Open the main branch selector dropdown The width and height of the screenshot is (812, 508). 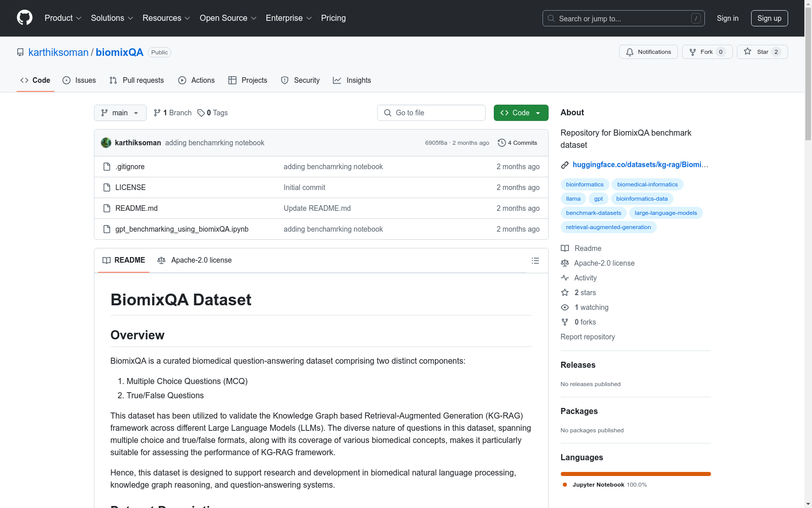[x=120, y=113]
